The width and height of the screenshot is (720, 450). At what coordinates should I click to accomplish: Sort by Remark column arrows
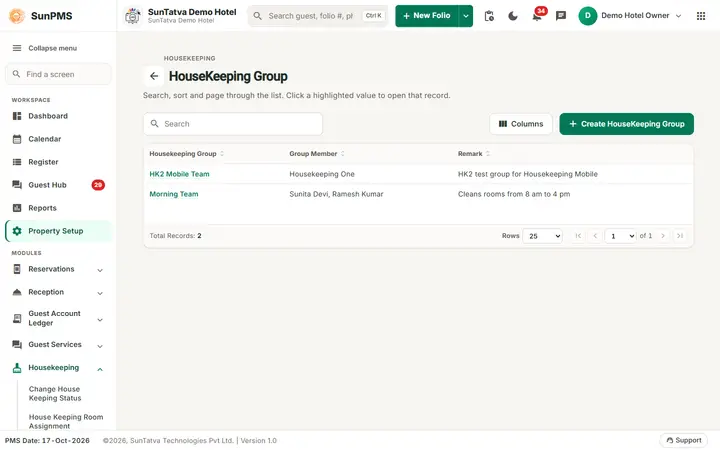488,154
